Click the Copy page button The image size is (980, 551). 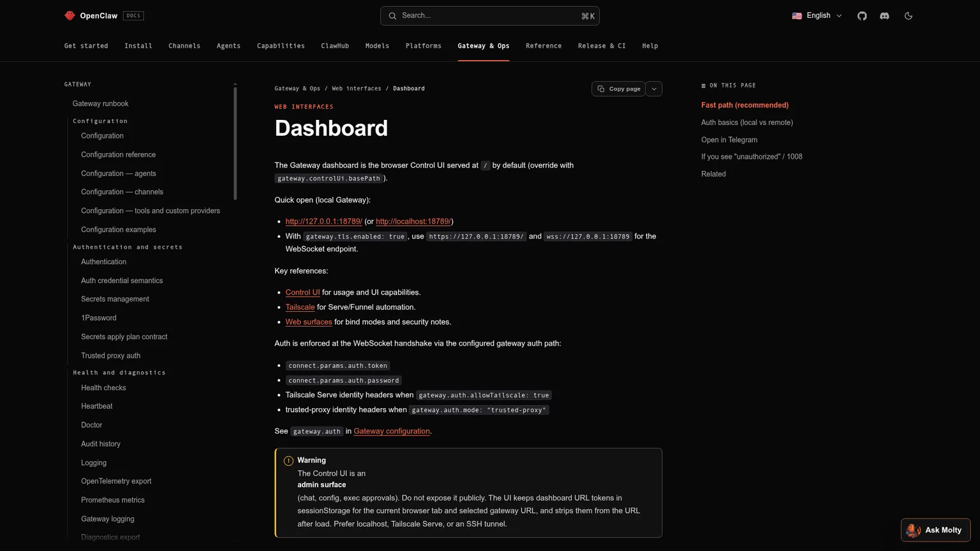(618, 89)
